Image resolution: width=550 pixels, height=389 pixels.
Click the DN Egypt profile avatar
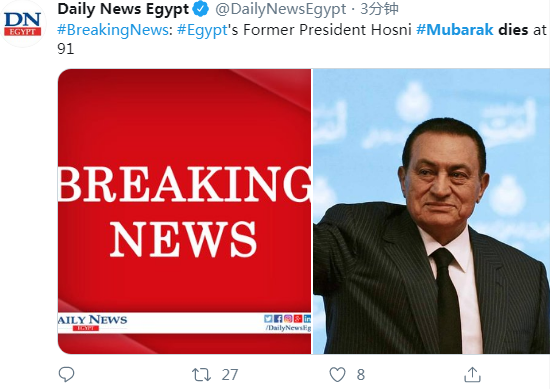(23, 24)
